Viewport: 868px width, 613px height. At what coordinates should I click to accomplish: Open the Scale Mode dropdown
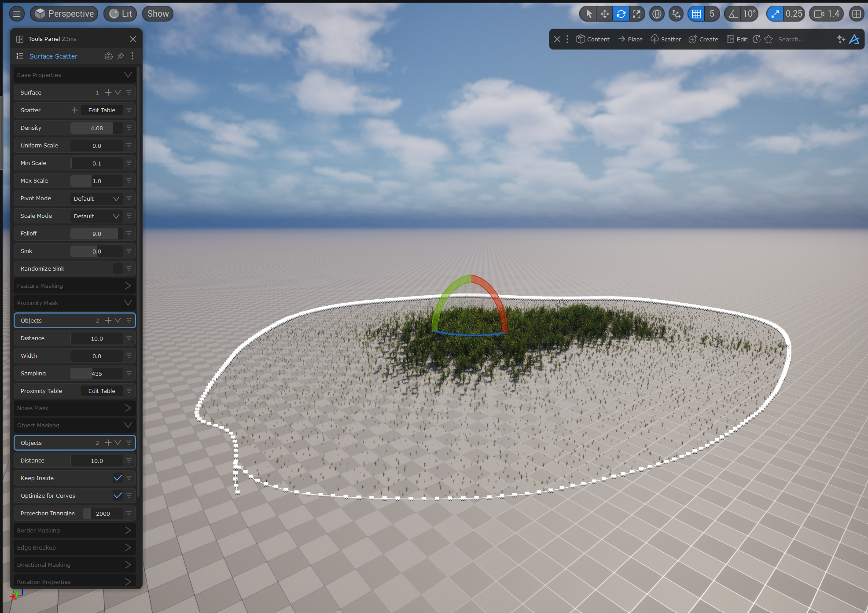pyautogui.click(x=96, y=216)
